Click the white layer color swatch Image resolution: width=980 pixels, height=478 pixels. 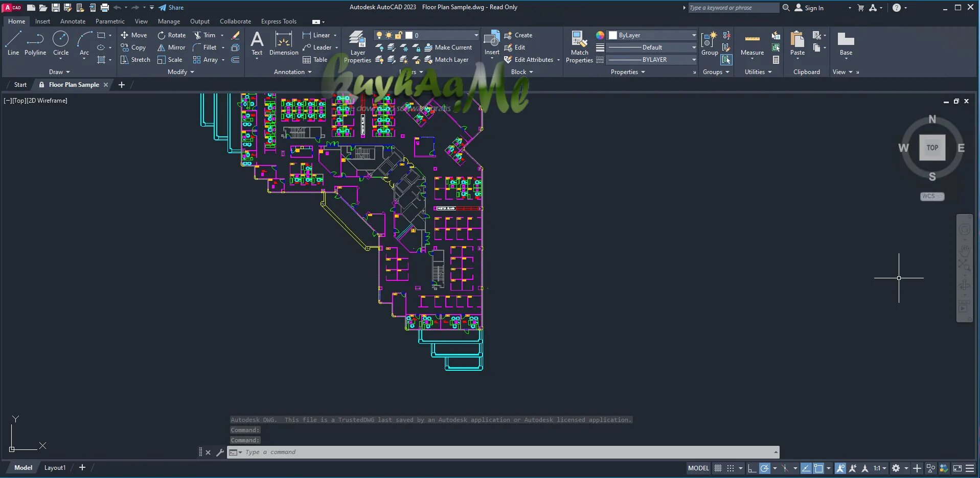click(x=409, y=35)
